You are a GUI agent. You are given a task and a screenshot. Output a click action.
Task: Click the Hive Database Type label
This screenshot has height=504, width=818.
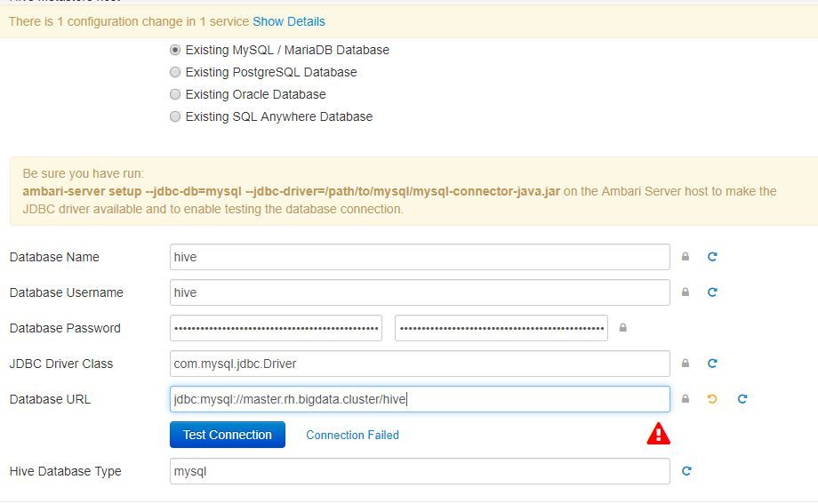(65, 471)
